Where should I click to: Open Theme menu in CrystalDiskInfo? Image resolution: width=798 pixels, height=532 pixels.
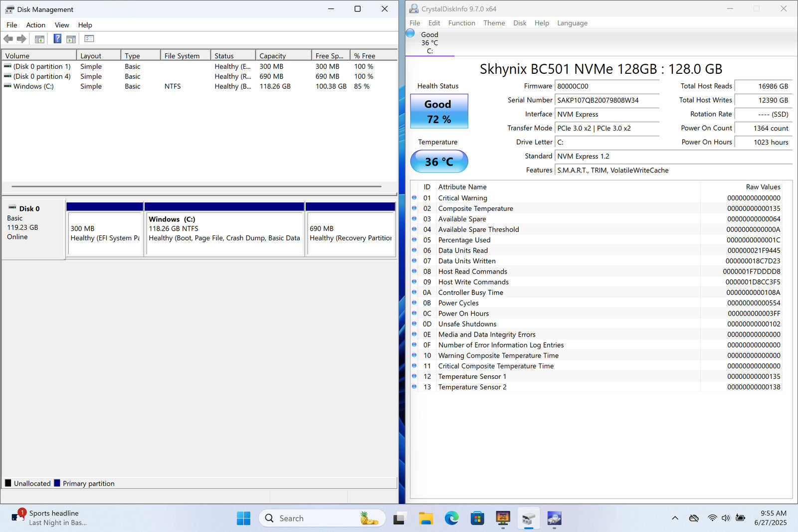(x=494, y=23)
